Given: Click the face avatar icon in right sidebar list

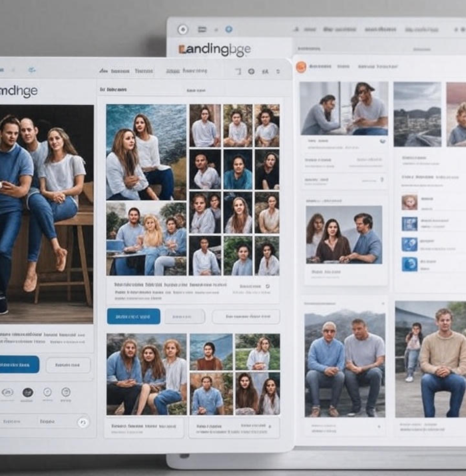Looking at the screenshot, I should tap(409, 202).
